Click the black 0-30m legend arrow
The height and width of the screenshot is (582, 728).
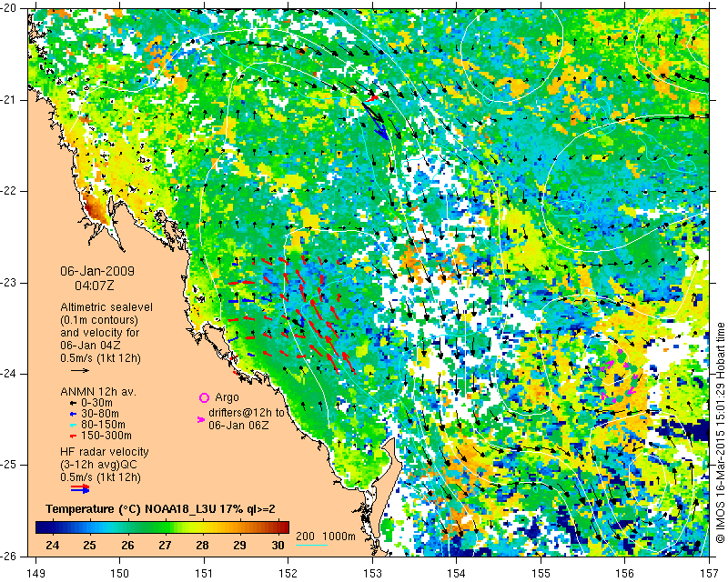73,403
